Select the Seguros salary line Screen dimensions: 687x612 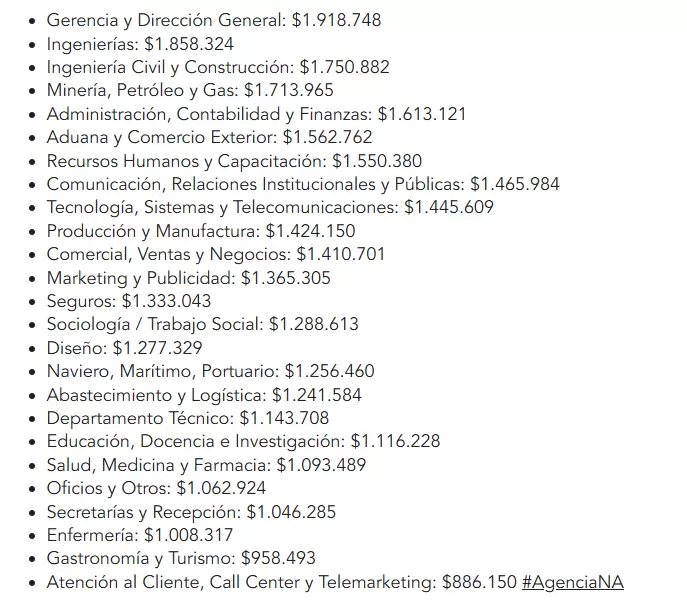[x=128, y=301]
